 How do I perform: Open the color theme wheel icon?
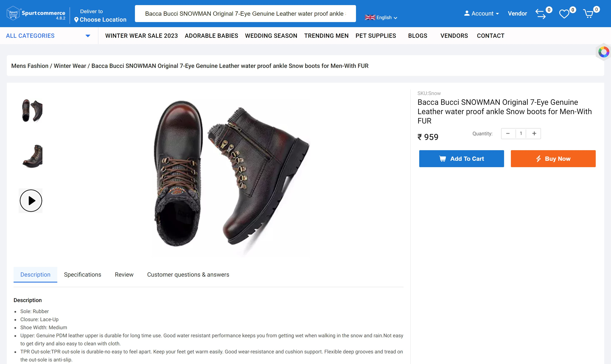[x=604, y=52]
